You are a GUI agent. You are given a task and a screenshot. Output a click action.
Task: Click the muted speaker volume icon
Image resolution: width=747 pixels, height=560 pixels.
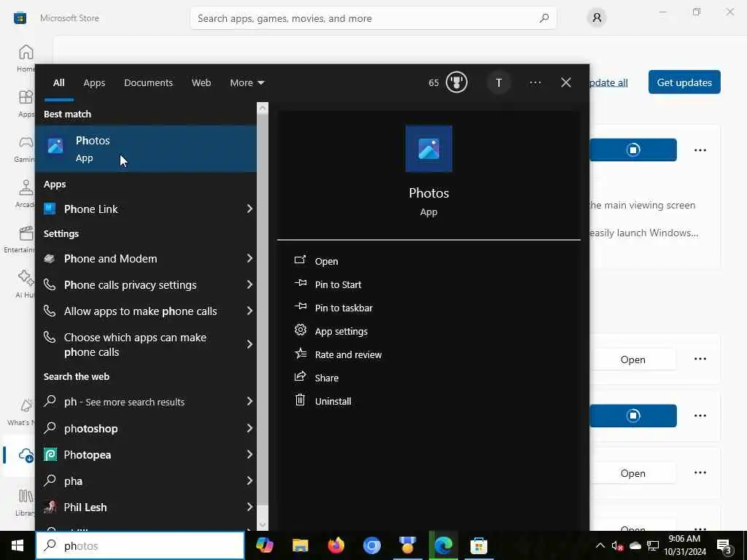(x=617, y=545)
